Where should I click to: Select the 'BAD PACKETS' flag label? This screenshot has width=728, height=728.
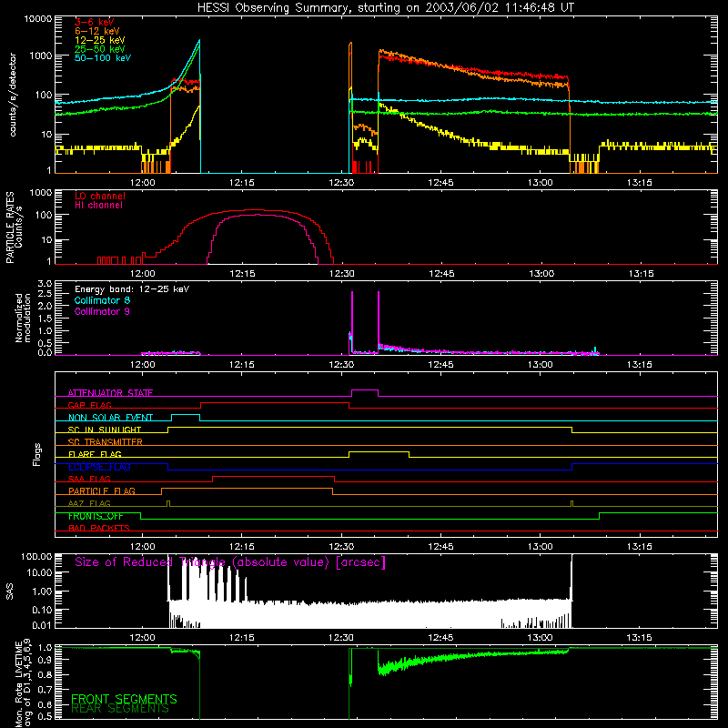pos(99,528)
